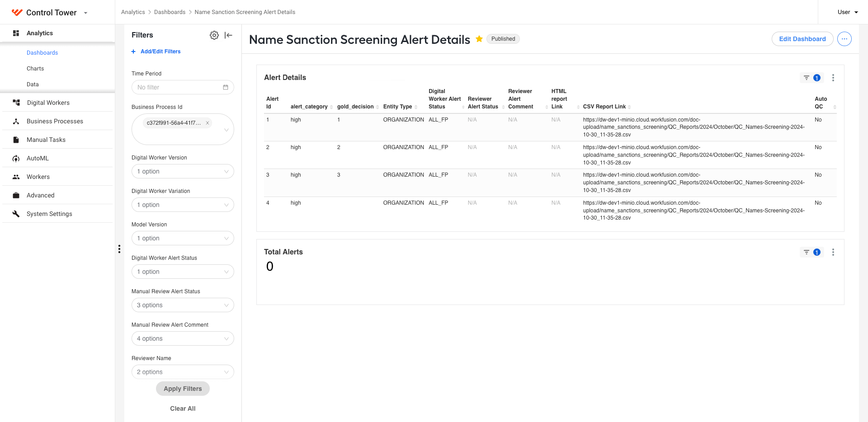The width and height of the screenshot is (868, 422).
Task: Select the Analytics section icon
Action: pos(16,33)
